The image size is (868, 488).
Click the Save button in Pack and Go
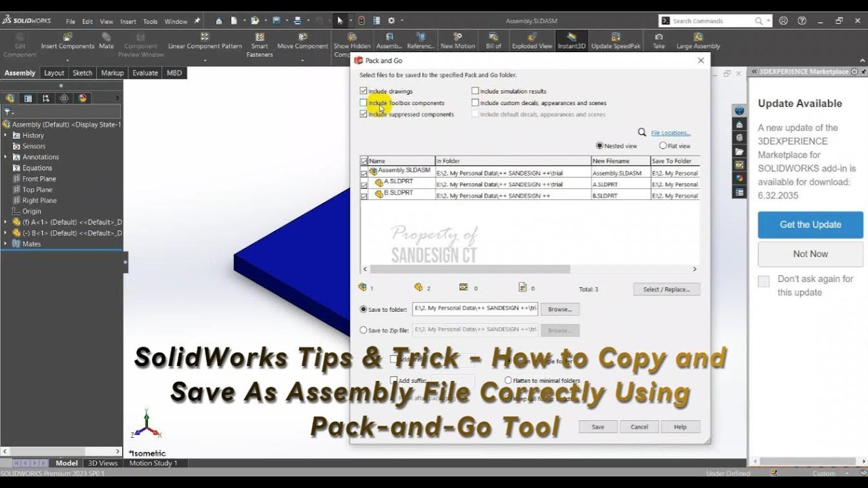(x=598, y=427)
